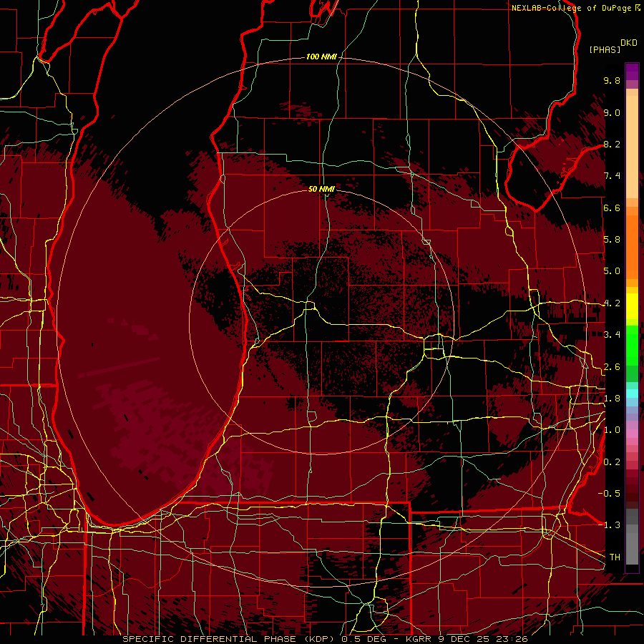Screen dimensions: 644x644
Task: Pick the cyan segment of the color bar
Action: (x=632, y=394)
